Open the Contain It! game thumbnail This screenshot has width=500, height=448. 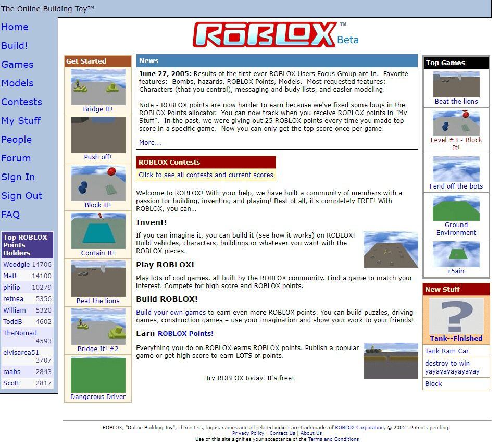coord(98,231)
